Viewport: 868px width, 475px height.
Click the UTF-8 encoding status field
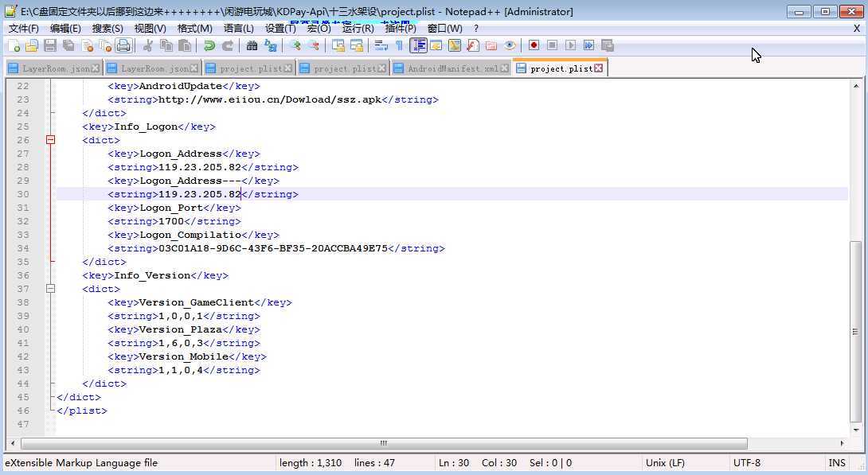[747, 463]
